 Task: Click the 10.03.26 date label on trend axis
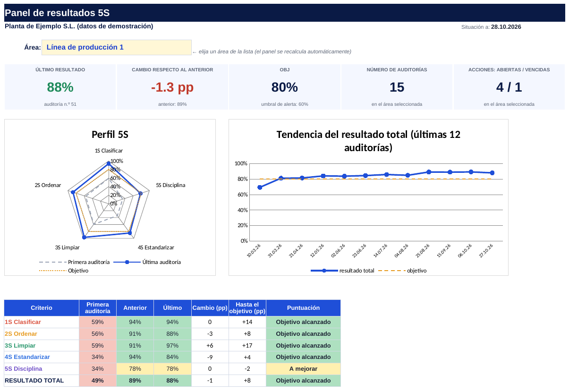coord(254,251)
